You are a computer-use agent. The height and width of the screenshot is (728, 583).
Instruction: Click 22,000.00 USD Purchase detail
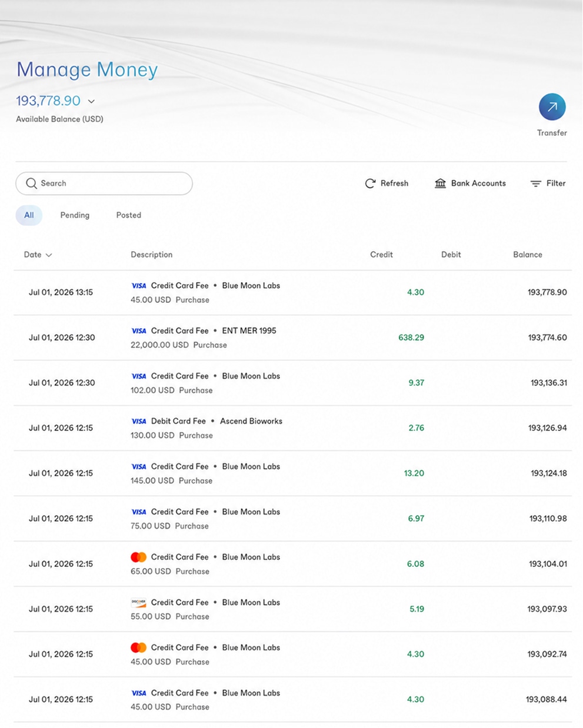[179, 345]
